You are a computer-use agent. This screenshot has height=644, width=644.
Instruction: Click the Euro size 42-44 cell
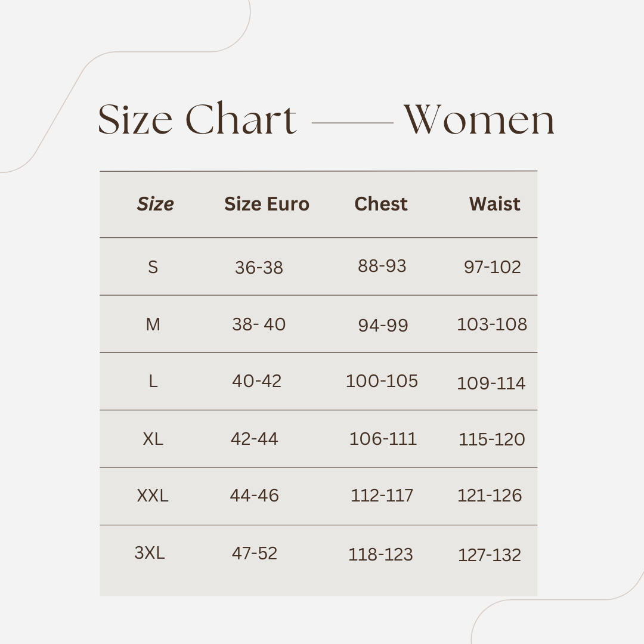255,439
